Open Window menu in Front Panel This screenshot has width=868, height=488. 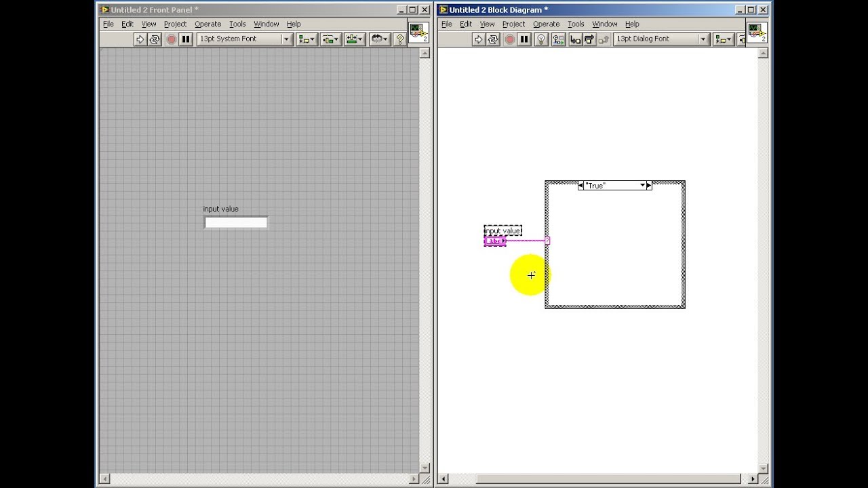tap(267, 24)
